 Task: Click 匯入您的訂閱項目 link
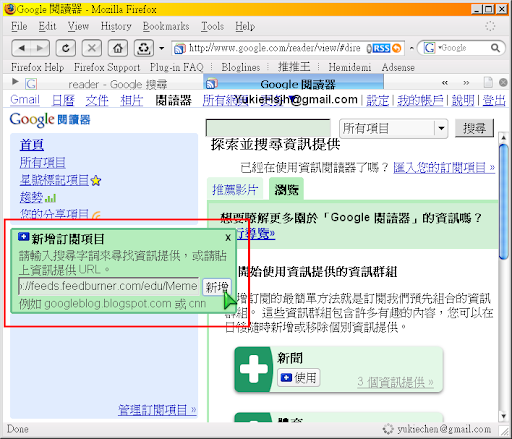[444, 167]
